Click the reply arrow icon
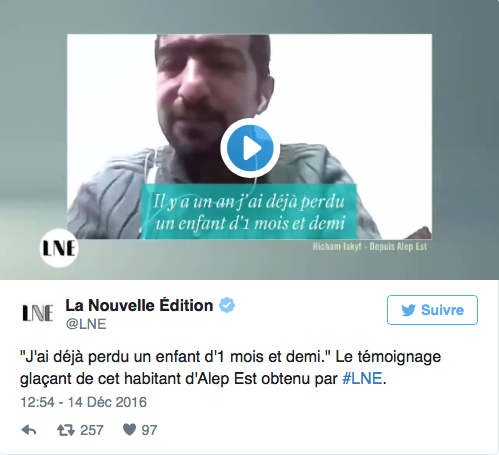 [x=29, y=430]
